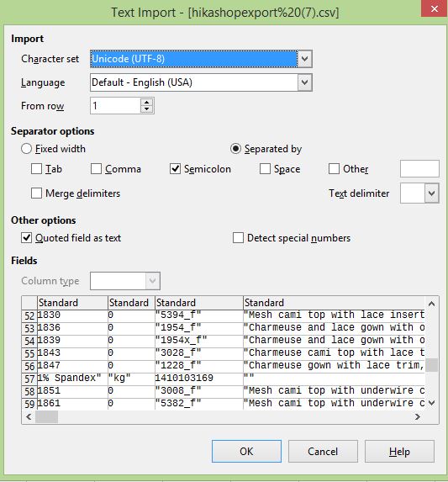Click the preview scroll up arrow
This screenshot has height=482, width=448.
(x=431, y=304)
